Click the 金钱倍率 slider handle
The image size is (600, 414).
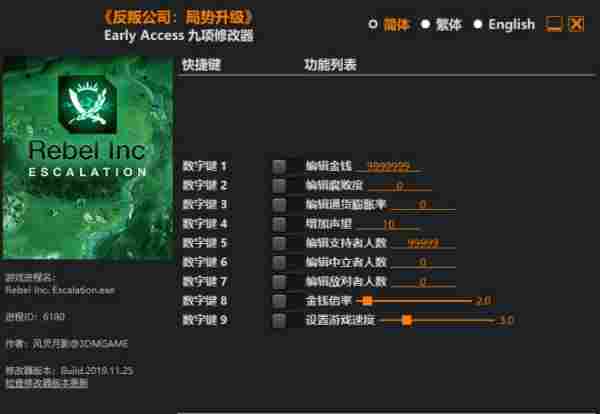[x=367, y=301]
